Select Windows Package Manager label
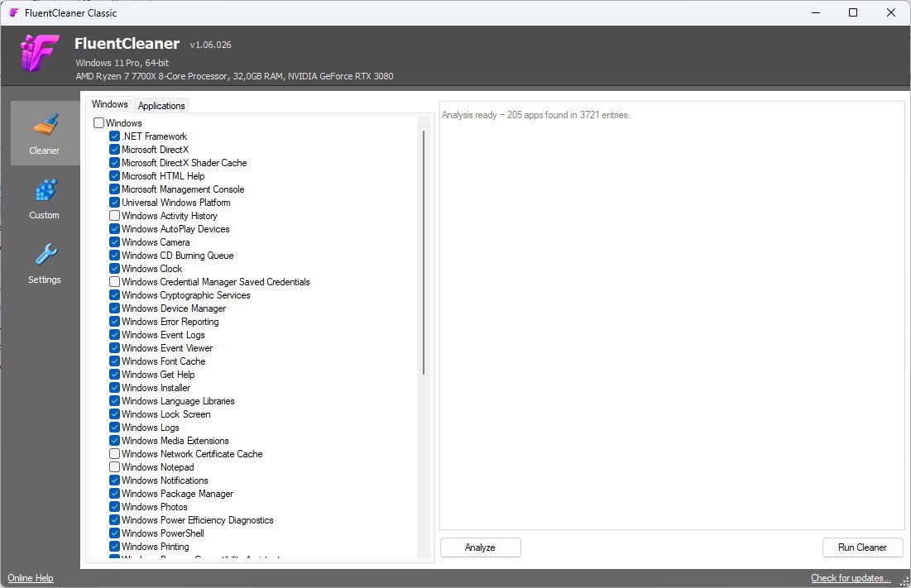911x588 pixels. (177, 494)
